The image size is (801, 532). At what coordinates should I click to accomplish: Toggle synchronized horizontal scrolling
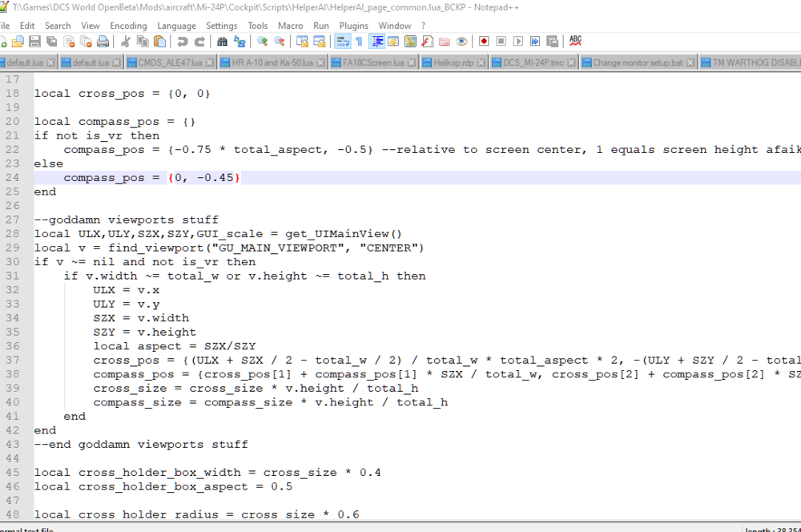[319, 42]
